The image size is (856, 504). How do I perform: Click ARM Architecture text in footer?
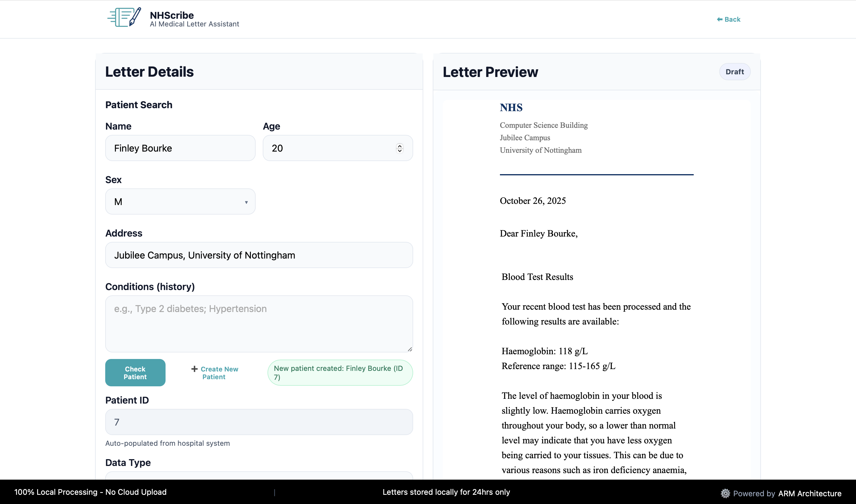tap(809, 494)
